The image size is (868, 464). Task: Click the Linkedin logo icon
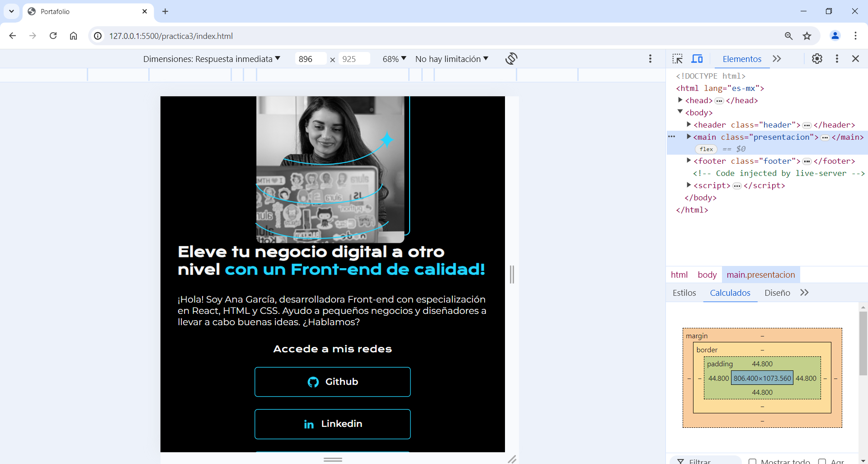pos(309,424)
